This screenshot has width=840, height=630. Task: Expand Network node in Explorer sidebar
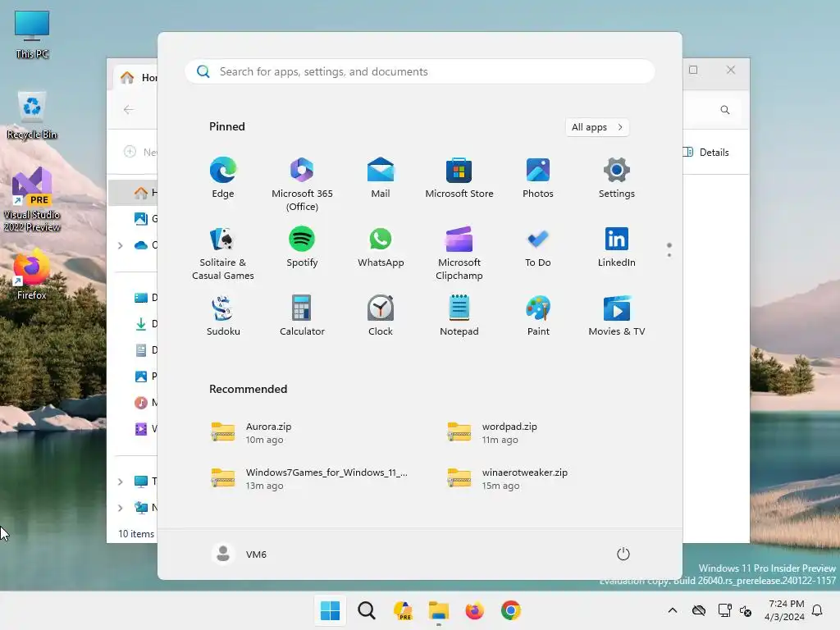point(120,508)
